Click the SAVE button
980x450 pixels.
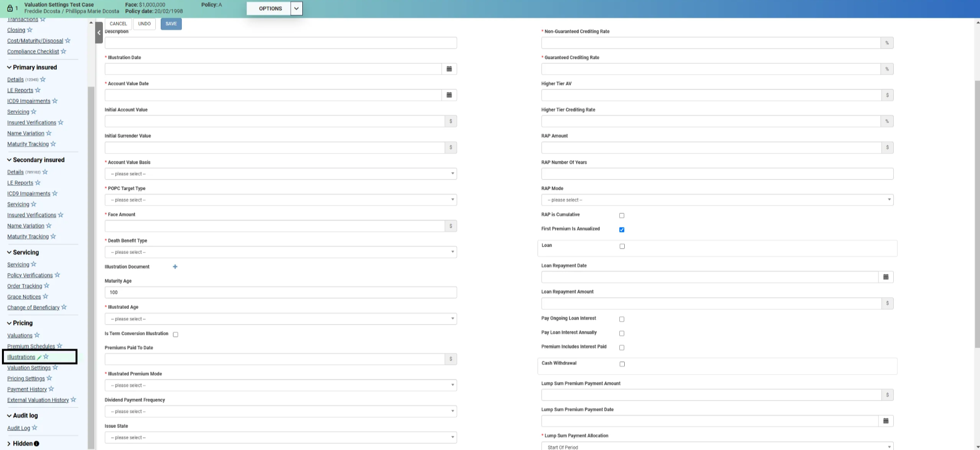[171, 24]
